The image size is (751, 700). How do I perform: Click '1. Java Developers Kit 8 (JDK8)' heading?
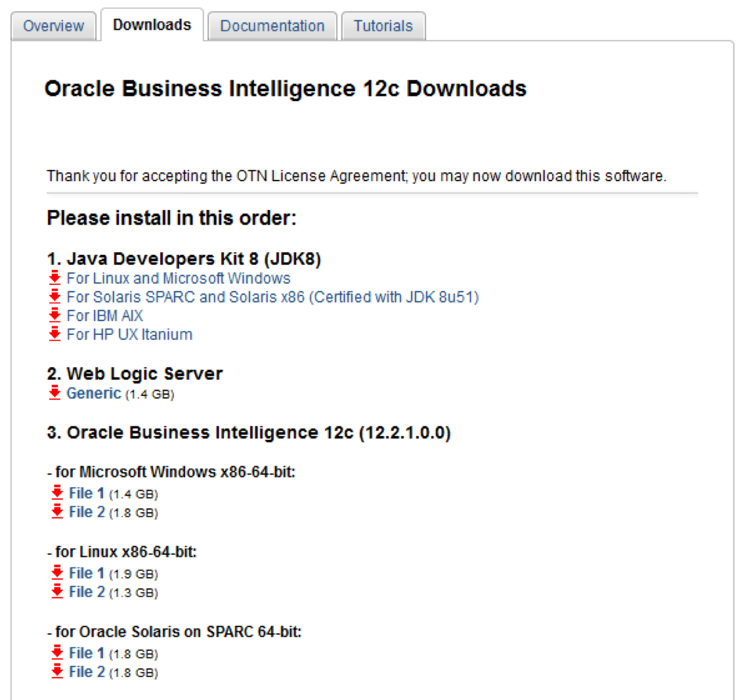[x=184, y=259]
